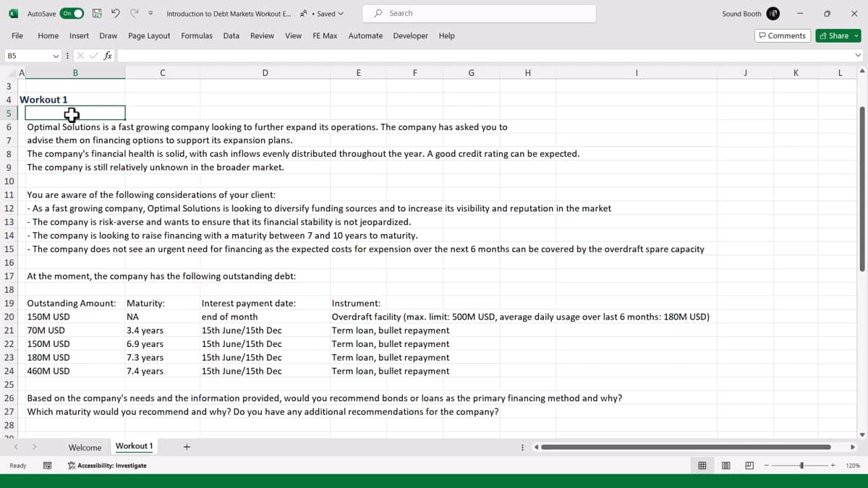
Task: Click the Excel app logo icon
Action: click(13, 14)
